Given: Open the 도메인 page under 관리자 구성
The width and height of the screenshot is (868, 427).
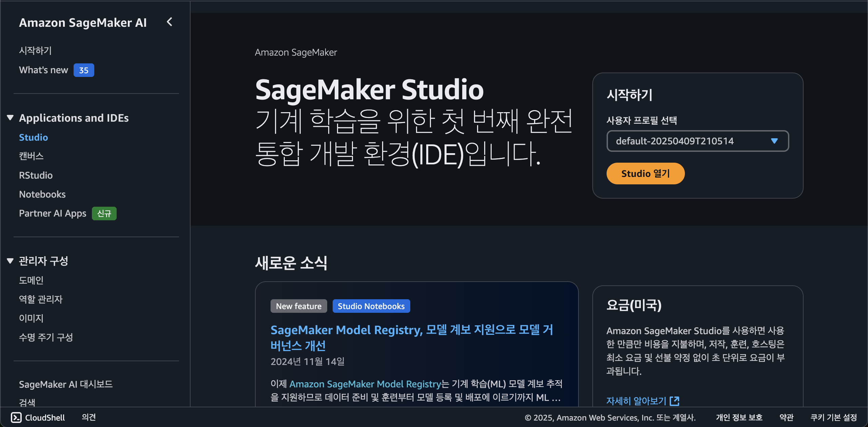Looking at the screenshot, I should click(x=32, y=280).
